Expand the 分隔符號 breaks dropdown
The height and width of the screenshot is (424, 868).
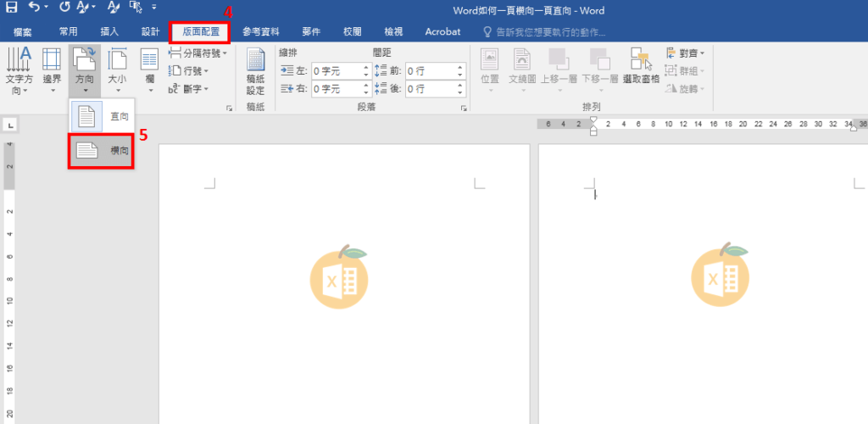[198, 53]
